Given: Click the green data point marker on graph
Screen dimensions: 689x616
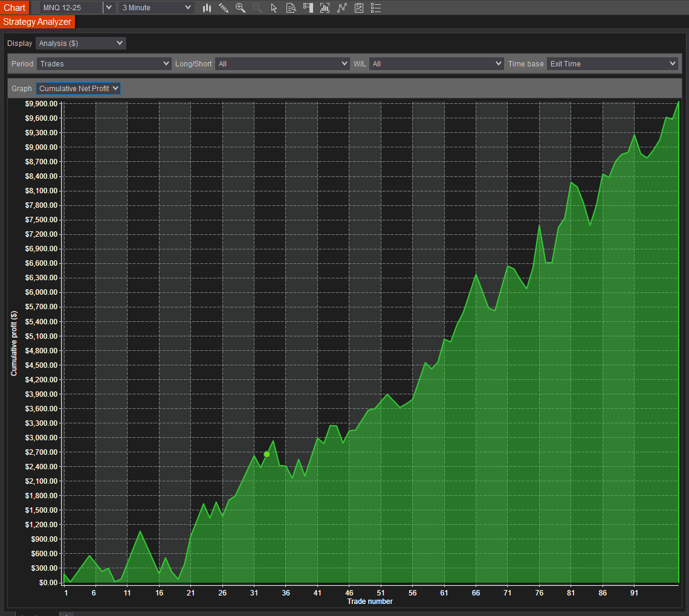Looking at the screenshot, I should coord(267,454).
